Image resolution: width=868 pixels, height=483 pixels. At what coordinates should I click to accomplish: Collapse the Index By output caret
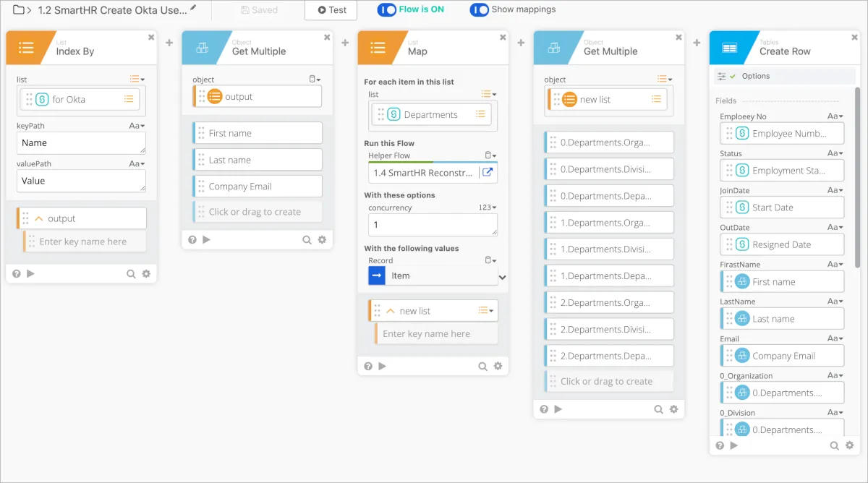tap(39, 218)
